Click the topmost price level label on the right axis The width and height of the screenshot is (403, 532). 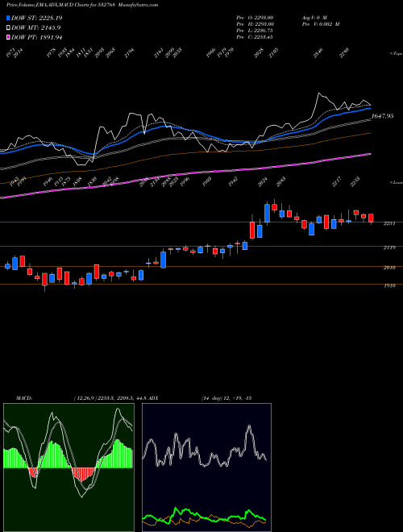tap(389, 223)
